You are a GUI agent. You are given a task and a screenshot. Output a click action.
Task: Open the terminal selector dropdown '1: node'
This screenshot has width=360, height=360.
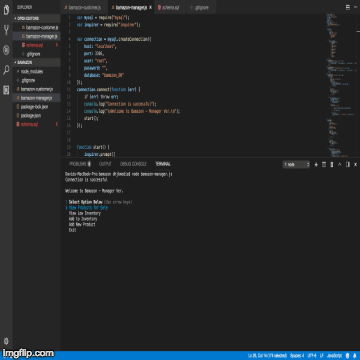point(296,164)
